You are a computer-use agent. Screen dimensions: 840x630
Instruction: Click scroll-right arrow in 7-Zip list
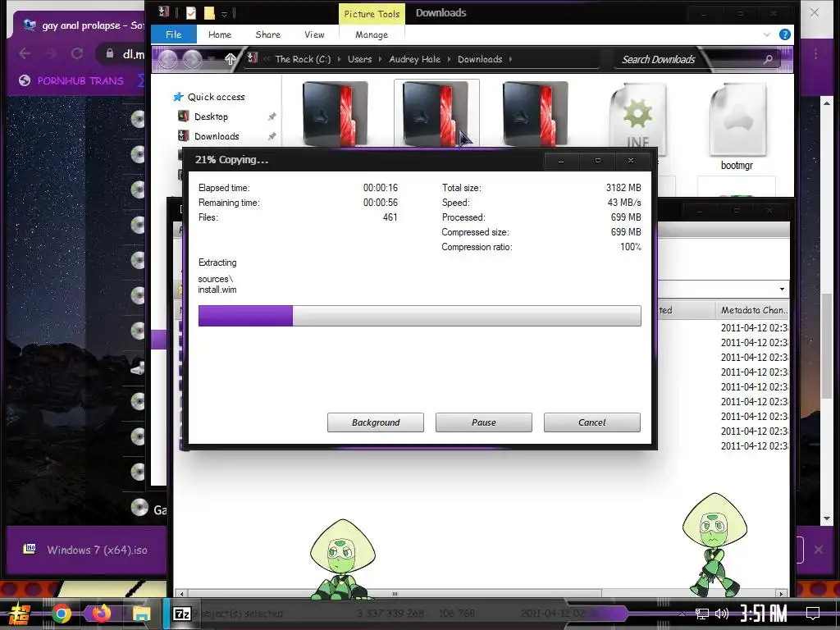point(782,594)
